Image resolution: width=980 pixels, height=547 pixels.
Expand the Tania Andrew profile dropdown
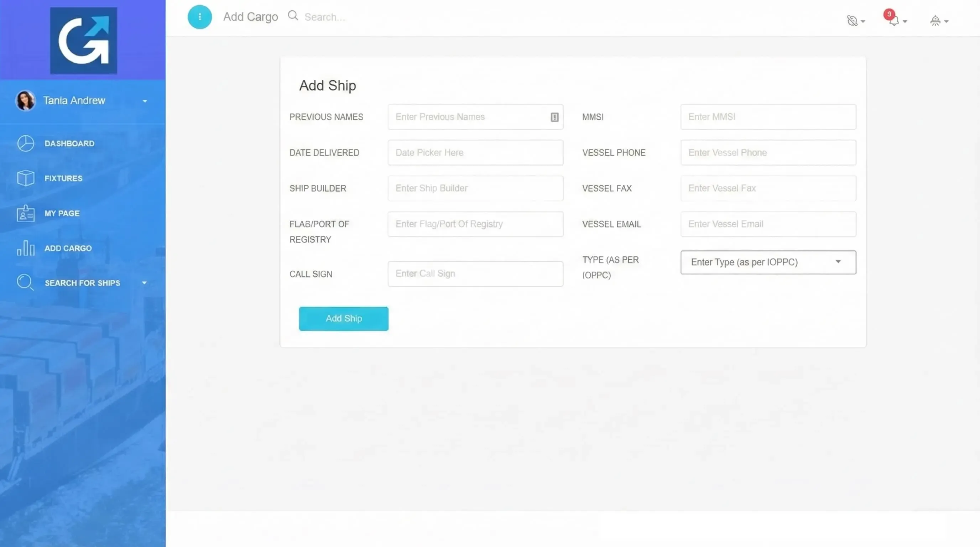[145, 100]
